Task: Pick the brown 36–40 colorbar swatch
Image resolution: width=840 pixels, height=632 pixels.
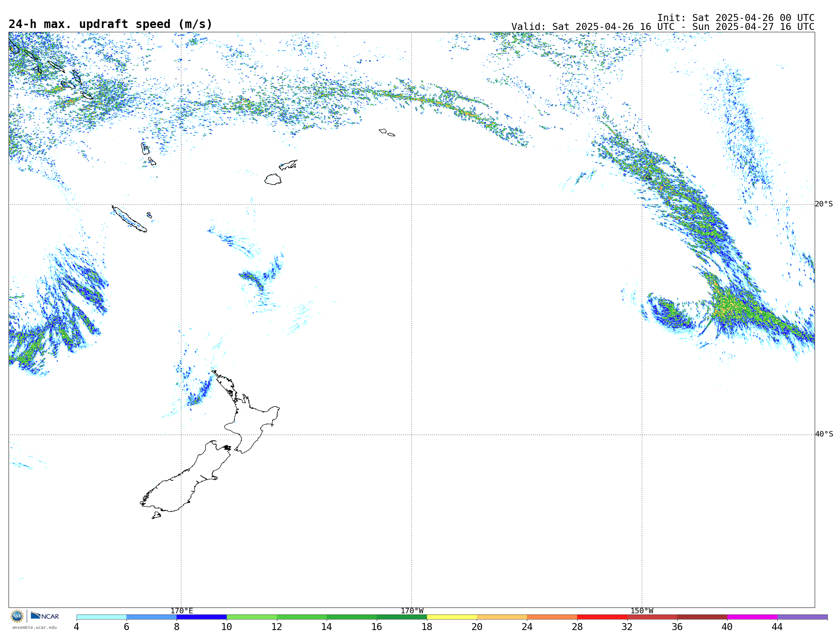Action: (x=702, y=617)
